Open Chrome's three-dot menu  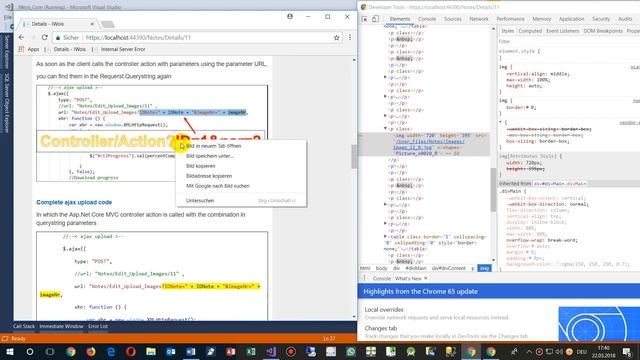[x=350, y=38]
